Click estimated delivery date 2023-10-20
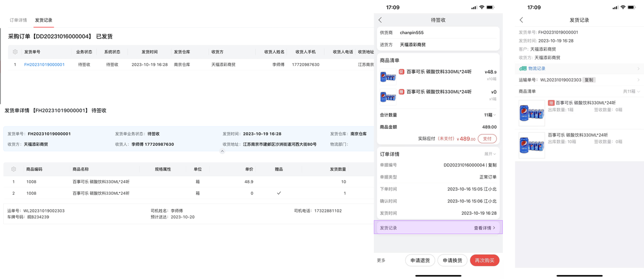The height and width of the screenshot is (279, 644). coord(183,217)
